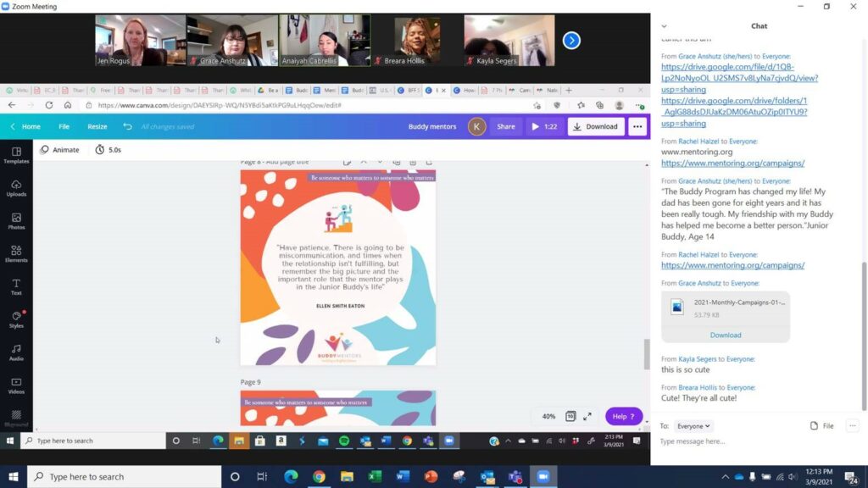Open the Audio panel in Canva sidebar
This screenshot has width=868, height=488.
coord(16,352)
